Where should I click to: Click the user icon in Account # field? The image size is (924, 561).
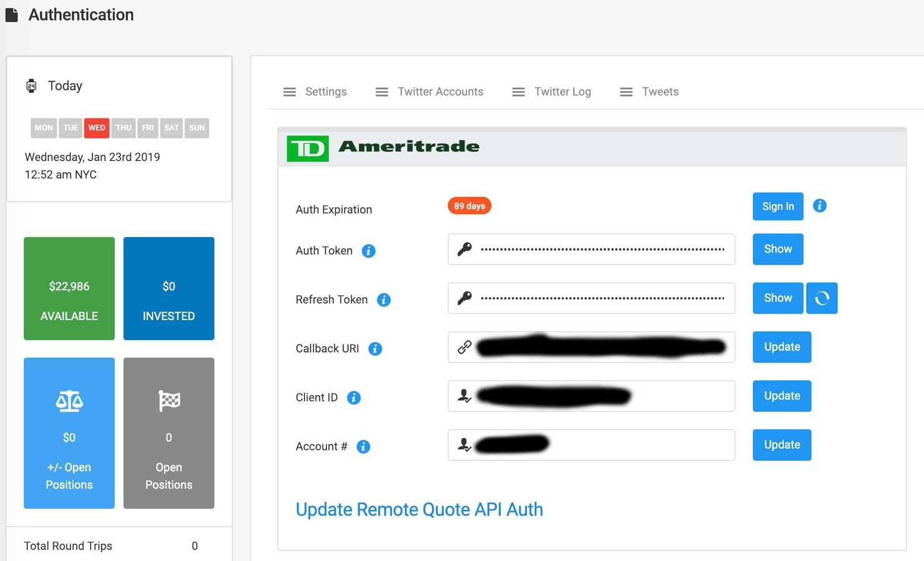pyautogui.click(x=464, y=445)
